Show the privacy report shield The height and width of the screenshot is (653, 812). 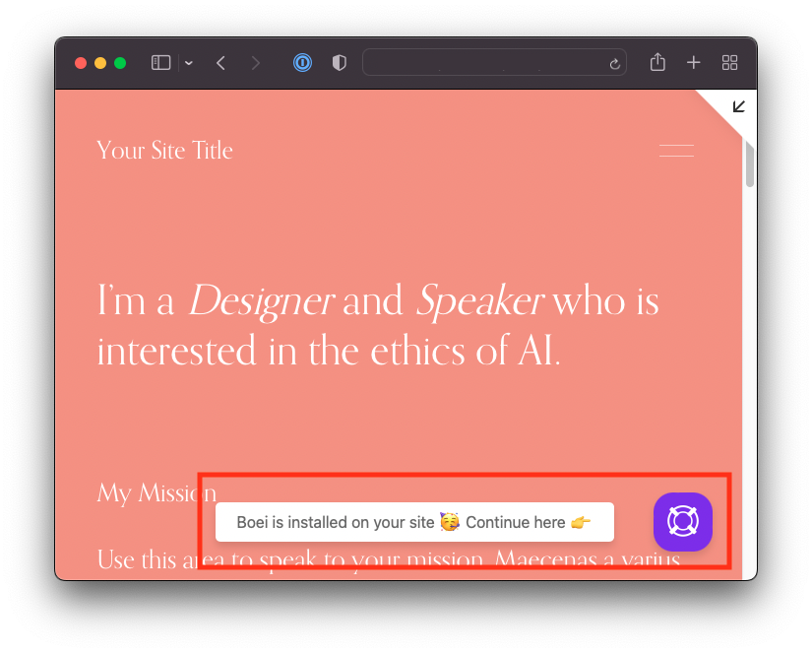340,63
